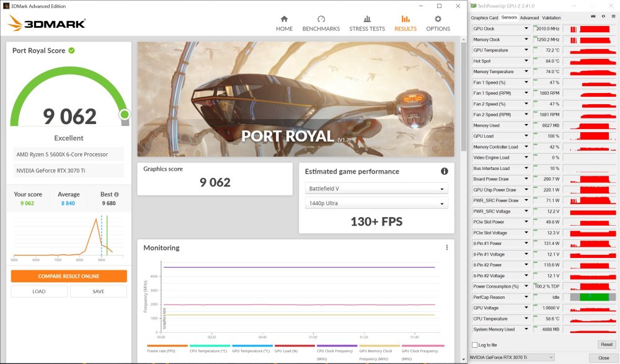
Task: Enable the Log to file checkbox
Action: click(x=475, y=345)
